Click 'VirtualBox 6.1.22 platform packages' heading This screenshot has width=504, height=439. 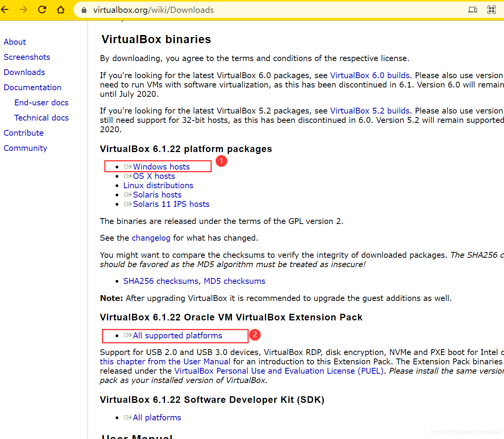[186, 149]
